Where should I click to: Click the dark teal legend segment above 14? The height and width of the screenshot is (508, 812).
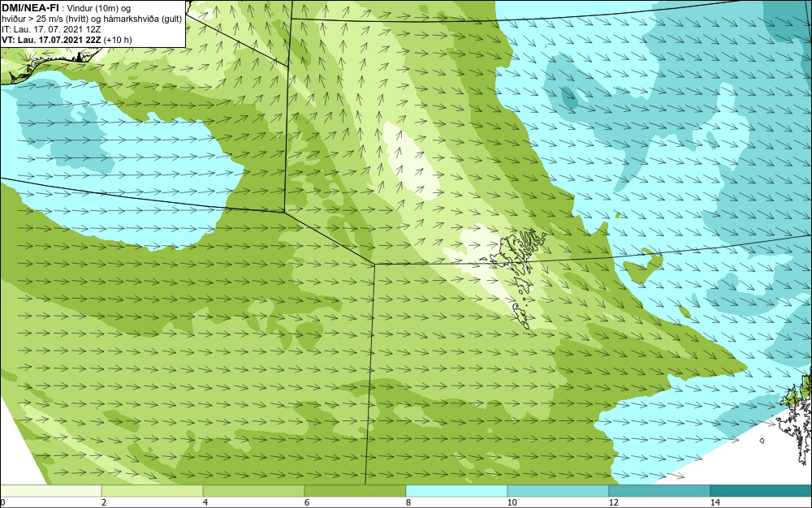[762, 490]
